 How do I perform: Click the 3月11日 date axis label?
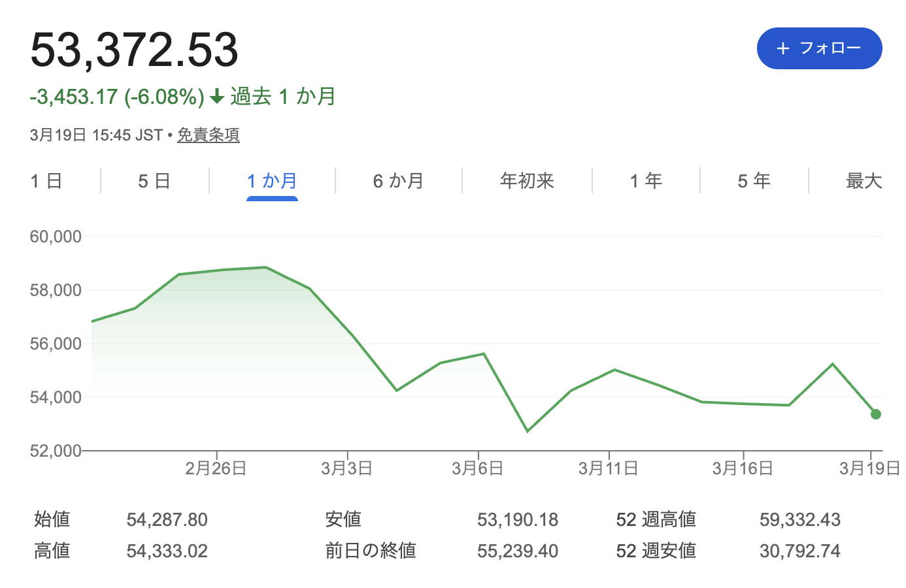[609, 468]
